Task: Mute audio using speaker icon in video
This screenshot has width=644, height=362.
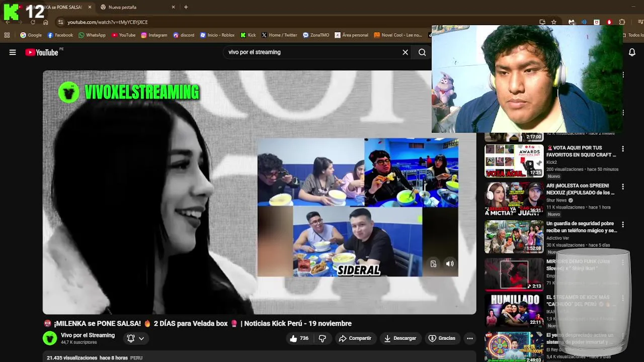Action: [x=450, y=263]
